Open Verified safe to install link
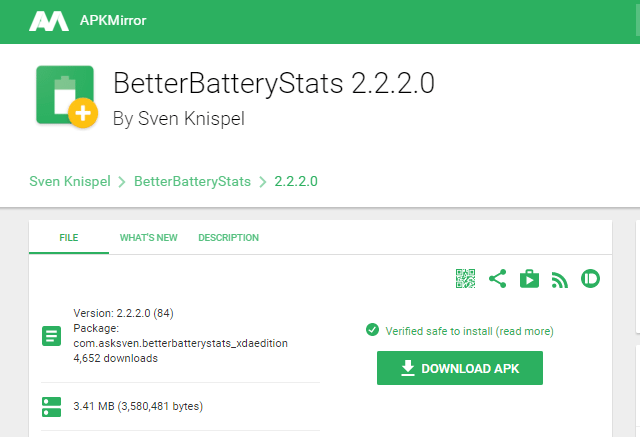The width and height of the screenshot is (640, 437). 469,331
